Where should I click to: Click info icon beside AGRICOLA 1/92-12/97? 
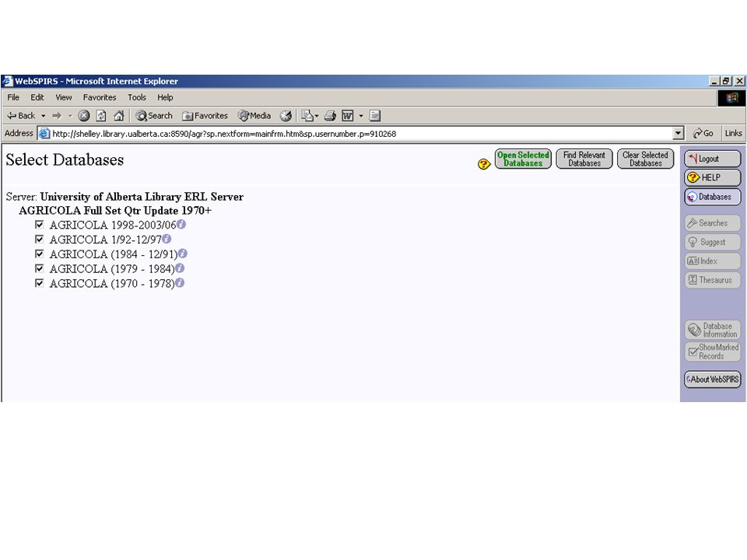click(x=167, y=239)
